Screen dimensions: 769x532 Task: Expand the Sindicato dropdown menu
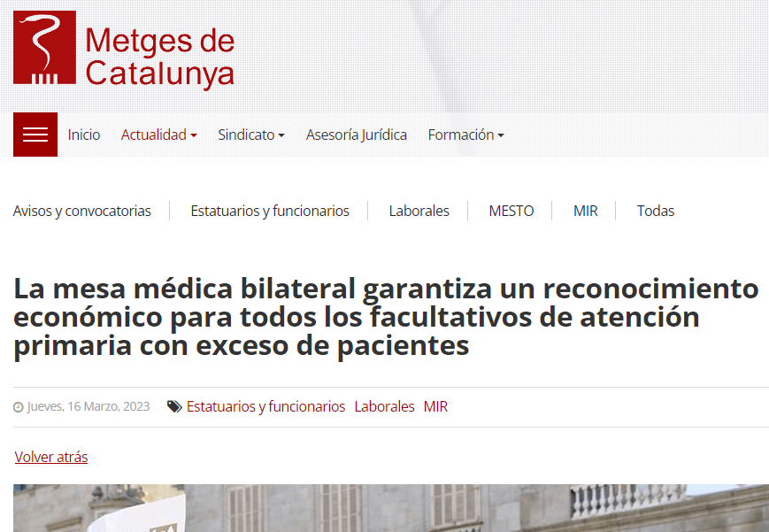(251, 135)
